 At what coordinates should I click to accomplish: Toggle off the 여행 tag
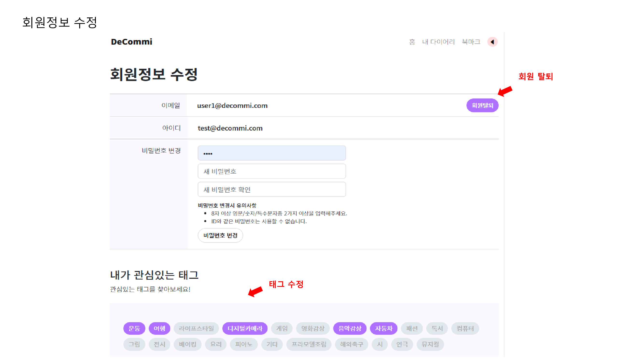point(160,328)
